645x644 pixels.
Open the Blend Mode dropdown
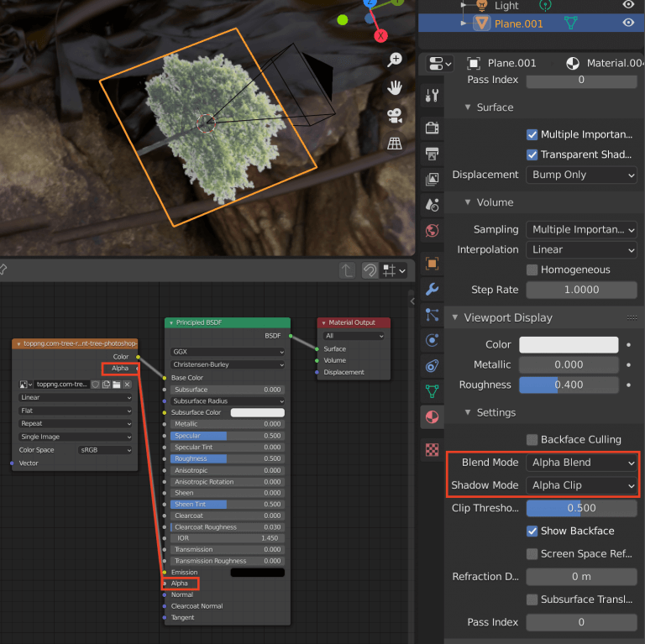(582, 463)
